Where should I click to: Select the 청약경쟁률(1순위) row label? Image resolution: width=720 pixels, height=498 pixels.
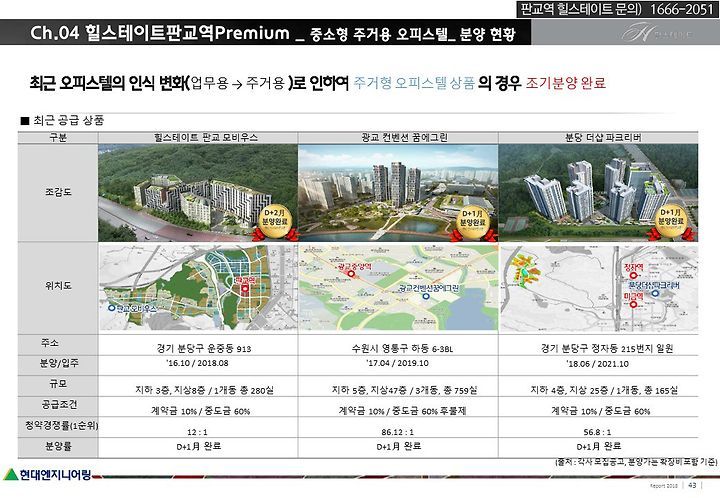point(61,425)
